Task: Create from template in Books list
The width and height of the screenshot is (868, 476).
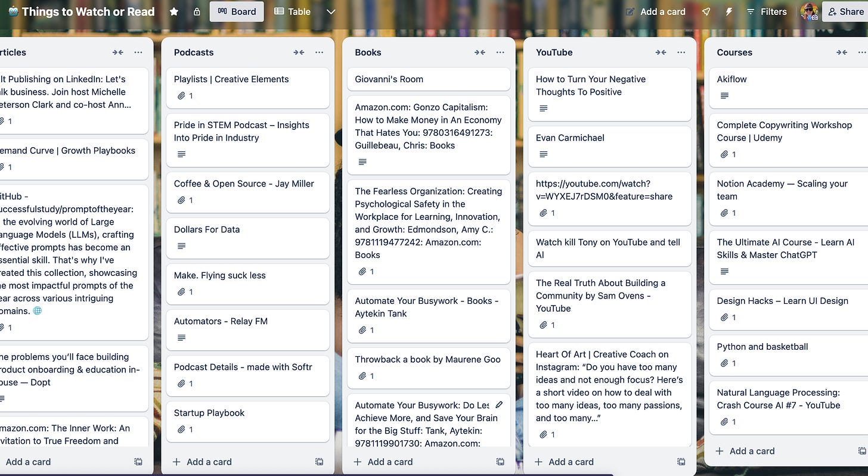Action: tap(500, 462)
